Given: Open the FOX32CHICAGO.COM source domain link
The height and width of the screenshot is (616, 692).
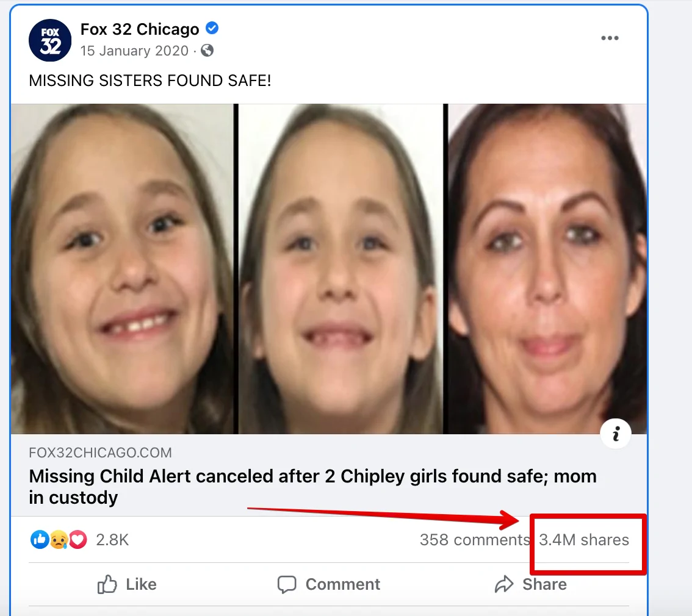Looking at the screenshot, I should 100,453.
